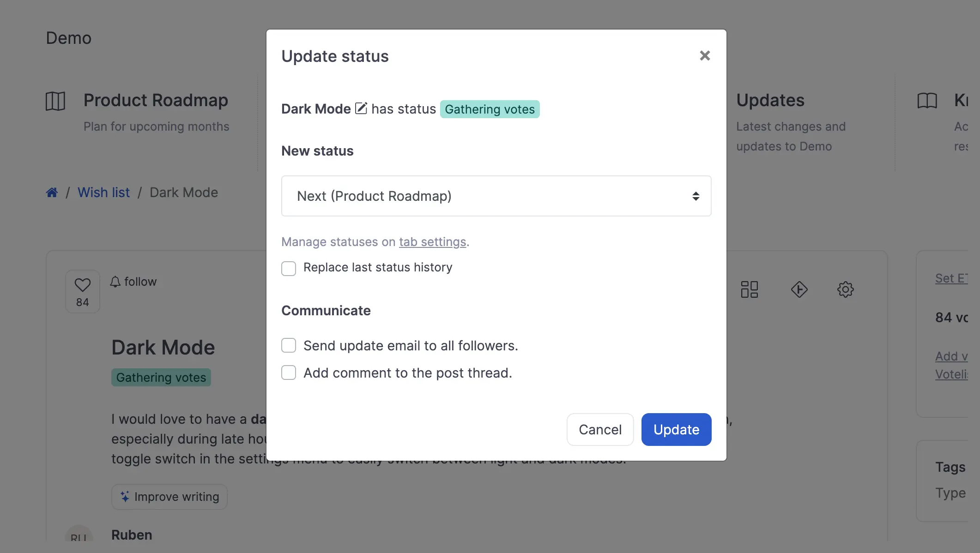Open the New status dropdown
Viewport: 980px width, 553px height.
tap(496, 196)
